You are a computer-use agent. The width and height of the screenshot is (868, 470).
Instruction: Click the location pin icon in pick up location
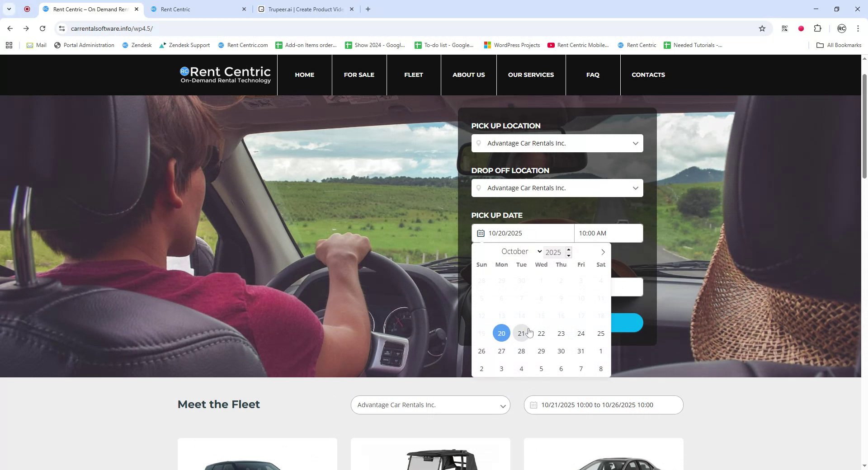point(480,143)
